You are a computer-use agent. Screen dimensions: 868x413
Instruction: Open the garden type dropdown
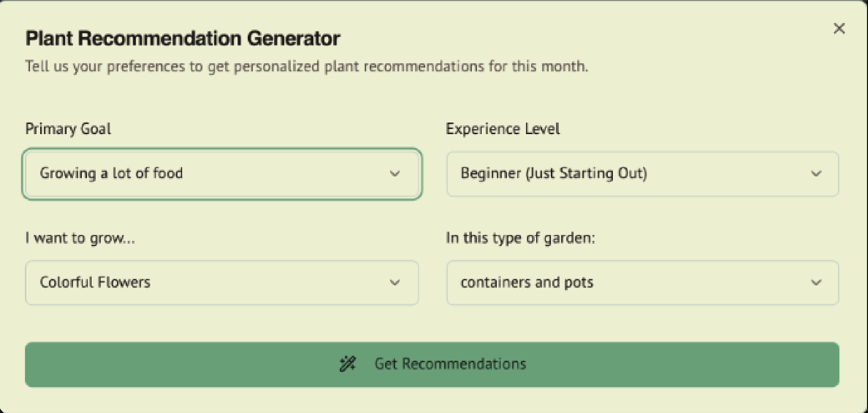(x=642, y=283)
